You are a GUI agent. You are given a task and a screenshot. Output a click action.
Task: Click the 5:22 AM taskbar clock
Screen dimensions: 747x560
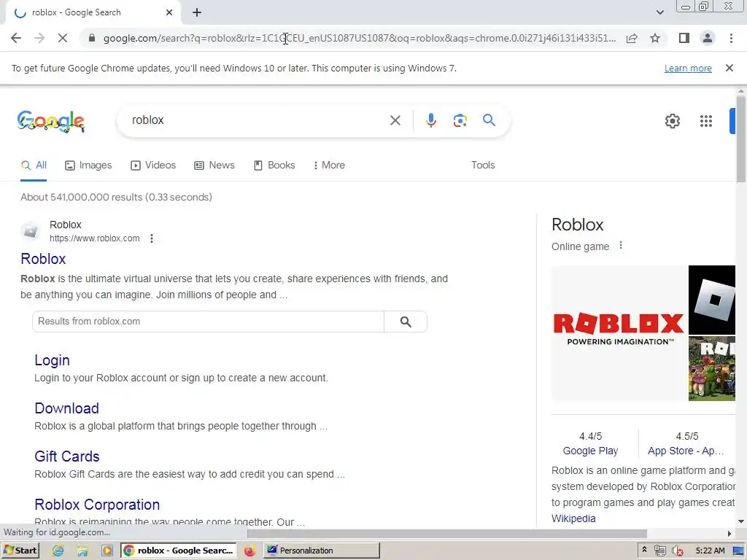point(710,551)
